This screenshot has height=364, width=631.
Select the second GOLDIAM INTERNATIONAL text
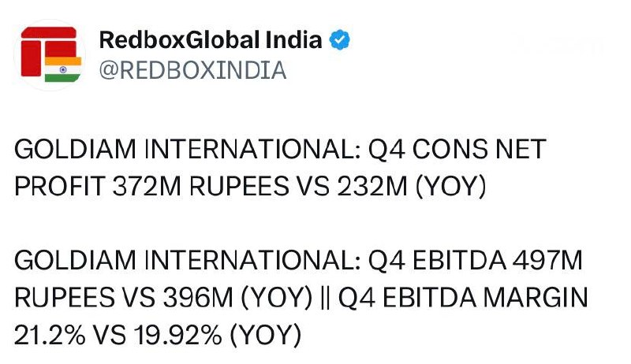pos(187,260)
